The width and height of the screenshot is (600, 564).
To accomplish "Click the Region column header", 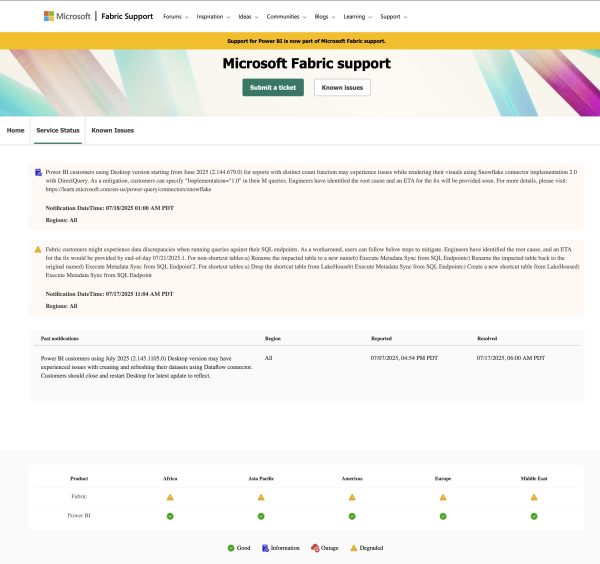I will [272, 339].
